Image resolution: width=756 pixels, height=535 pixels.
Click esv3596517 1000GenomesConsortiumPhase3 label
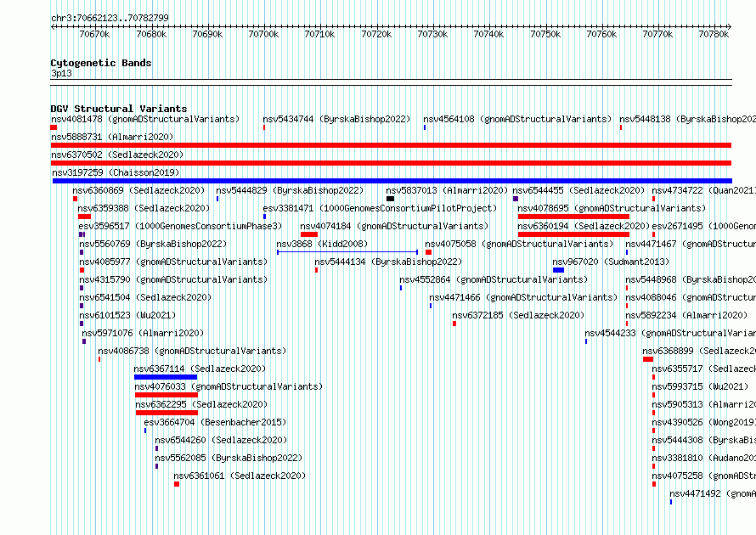[x=180, y=226]
